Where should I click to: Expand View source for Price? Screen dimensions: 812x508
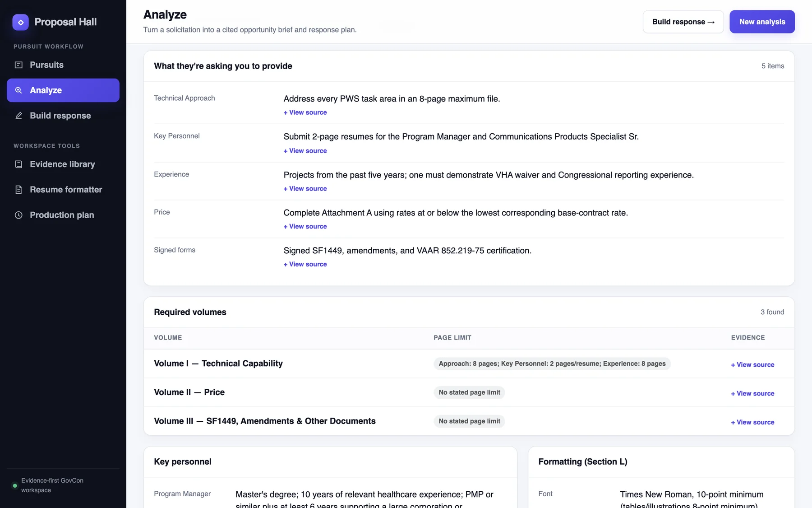pos(305,227)
